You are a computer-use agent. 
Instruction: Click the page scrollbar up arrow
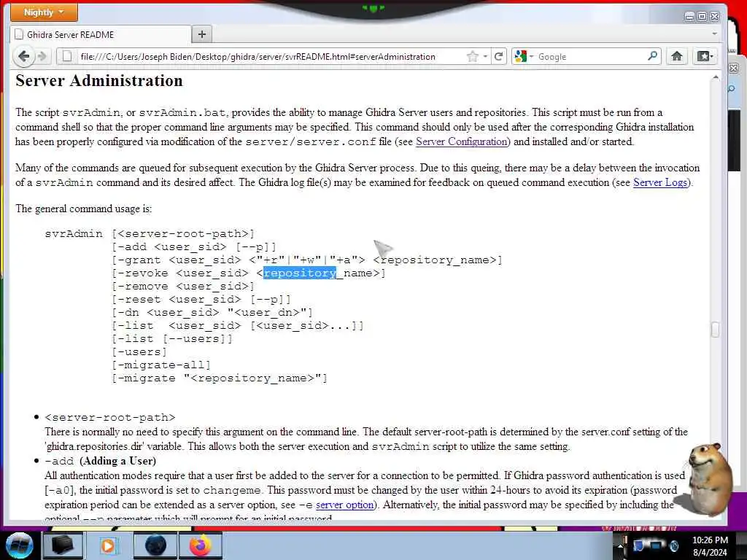pyautogui.click(x=715, y=77)
